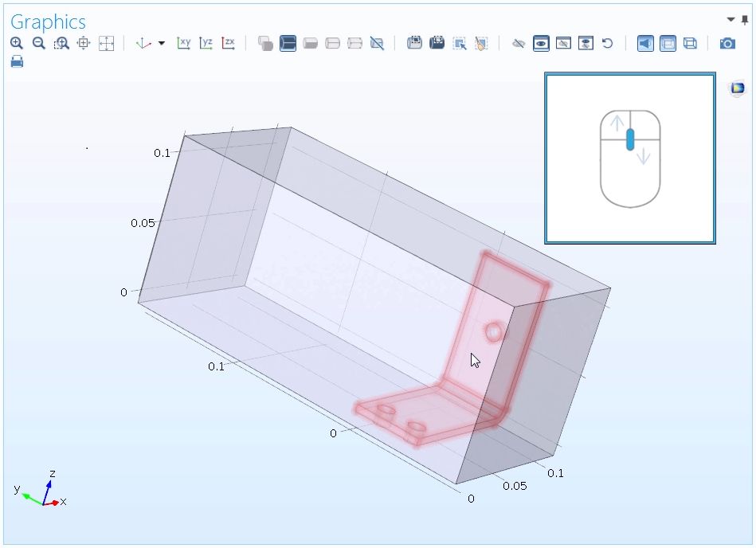This screenshot has width=756, height=548.
Task: Toggle the Scene Light button
Action: pyautogui.click(x=645, y=43)
